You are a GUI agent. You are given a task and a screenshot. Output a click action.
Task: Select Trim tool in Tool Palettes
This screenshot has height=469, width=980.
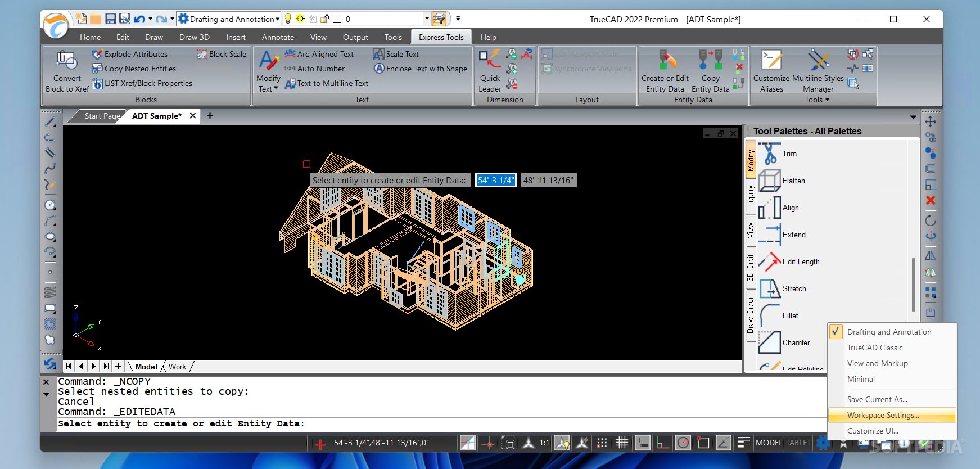[x=778, y=154]
